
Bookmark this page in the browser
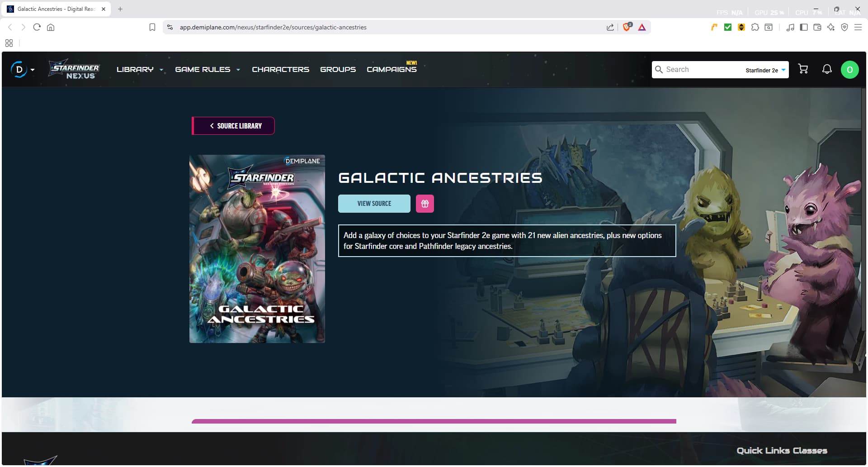152,27
